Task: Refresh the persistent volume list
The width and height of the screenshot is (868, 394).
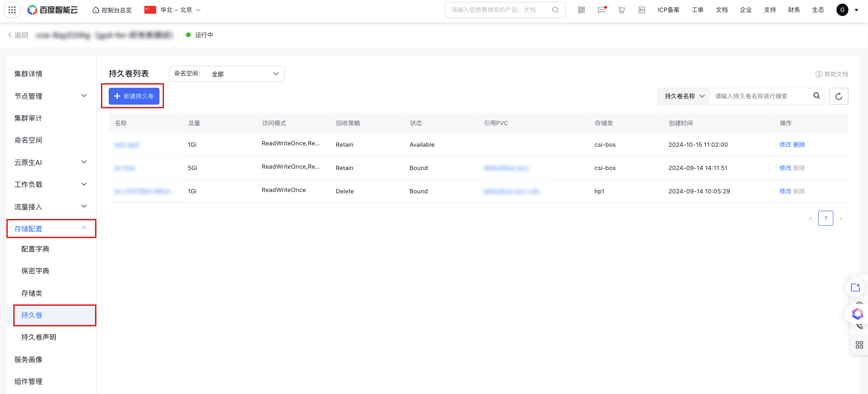Action: 839,96
